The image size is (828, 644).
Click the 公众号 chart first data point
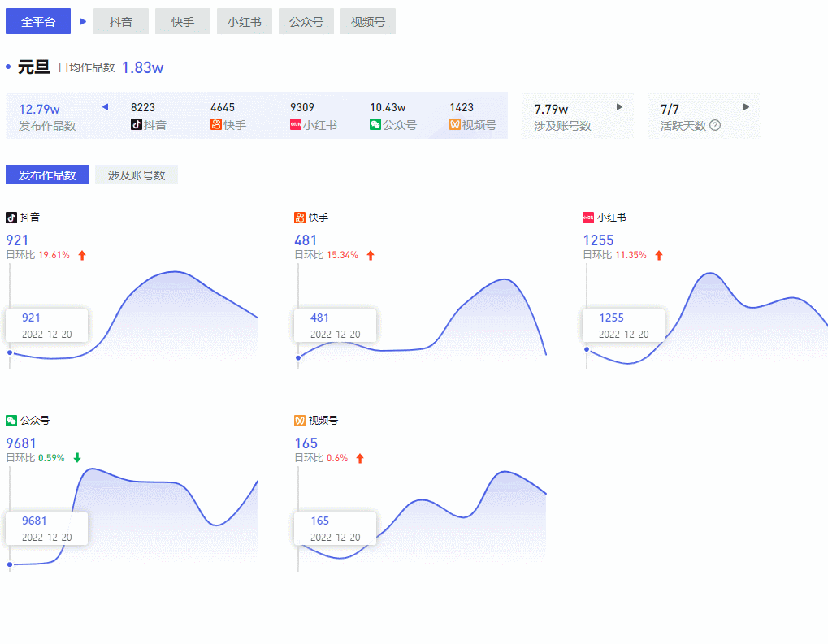pyautogui.click(x=10, y=565)
